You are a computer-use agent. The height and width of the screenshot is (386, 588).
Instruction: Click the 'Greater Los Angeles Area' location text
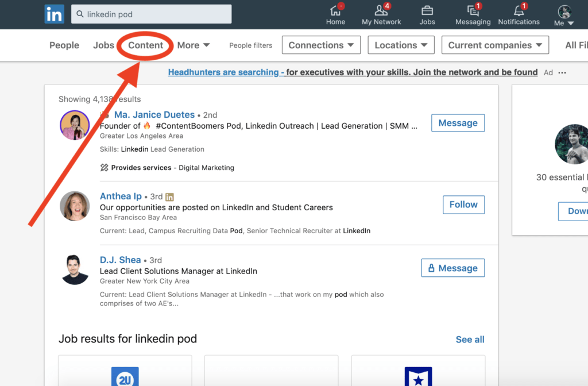pyautogui.click(x=141, y=136)
